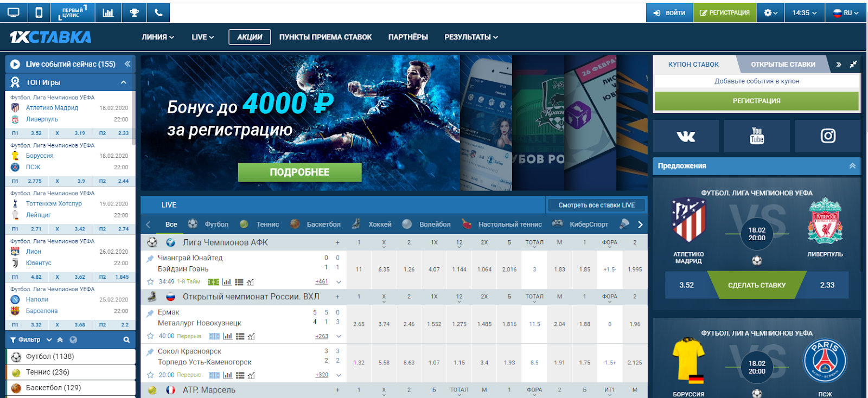Select the Теннис sport tab

pyautogui.click(x=267, y=224)
